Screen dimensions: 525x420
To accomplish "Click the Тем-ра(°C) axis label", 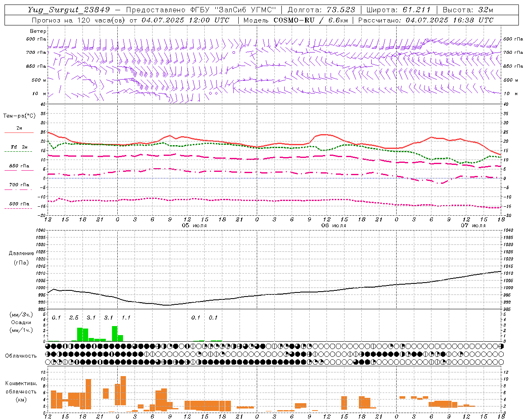I will tap(19, 116).
